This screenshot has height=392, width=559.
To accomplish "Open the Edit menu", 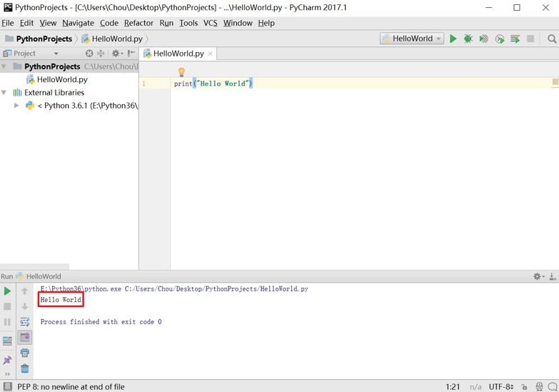I will (x=26, y=23).
